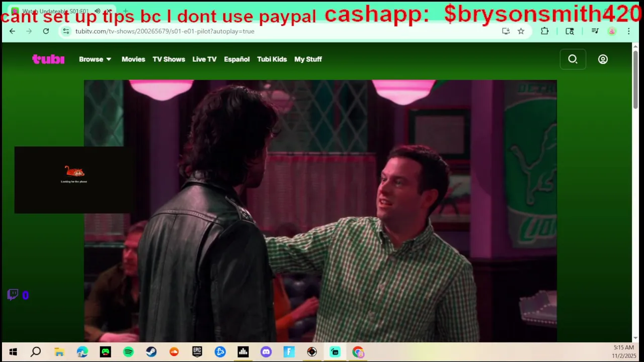The image size is (644, 362).
Task: Click the Undateable video player
Action: pos(320,211)
